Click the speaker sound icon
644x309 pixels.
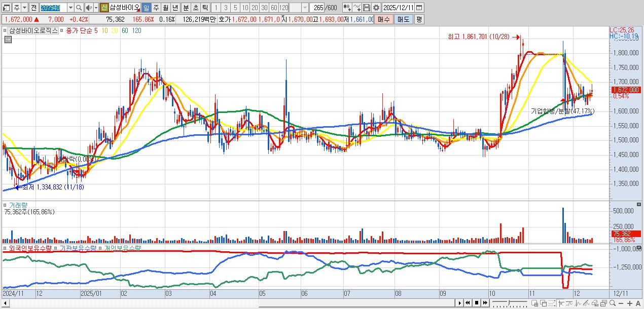click(89, 8)
